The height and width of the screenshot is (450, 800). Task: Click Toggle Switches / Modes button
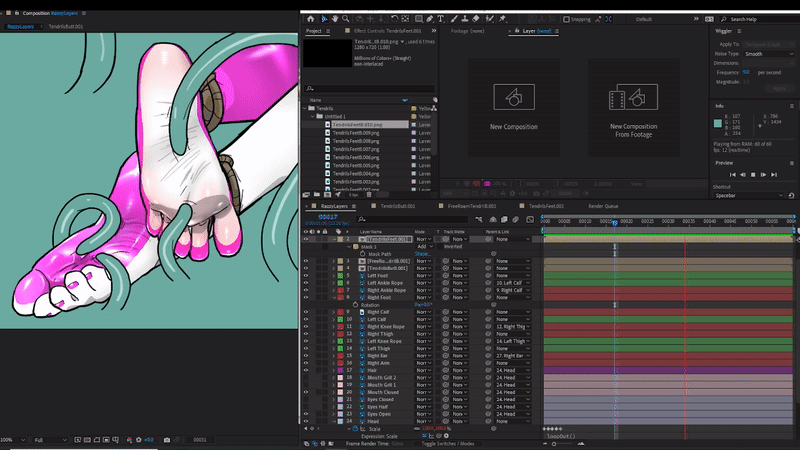coord(447,443)
